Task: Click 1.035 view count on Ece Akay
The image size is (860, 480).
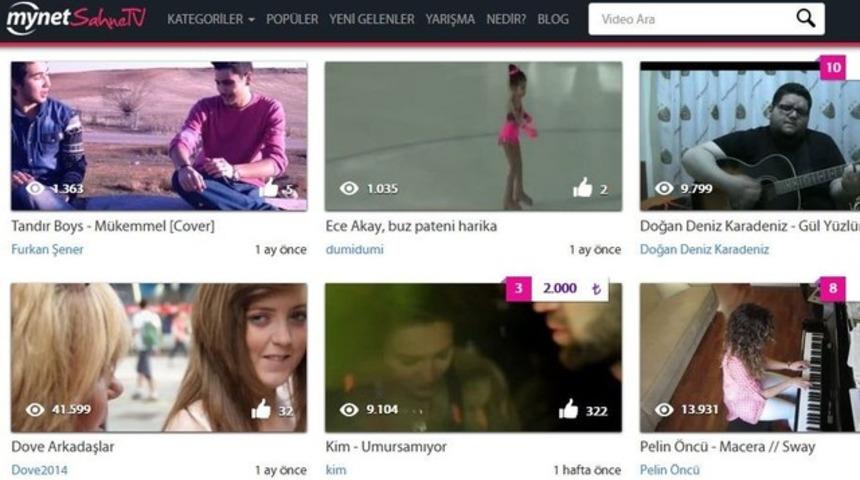Action: click(382, 189)
